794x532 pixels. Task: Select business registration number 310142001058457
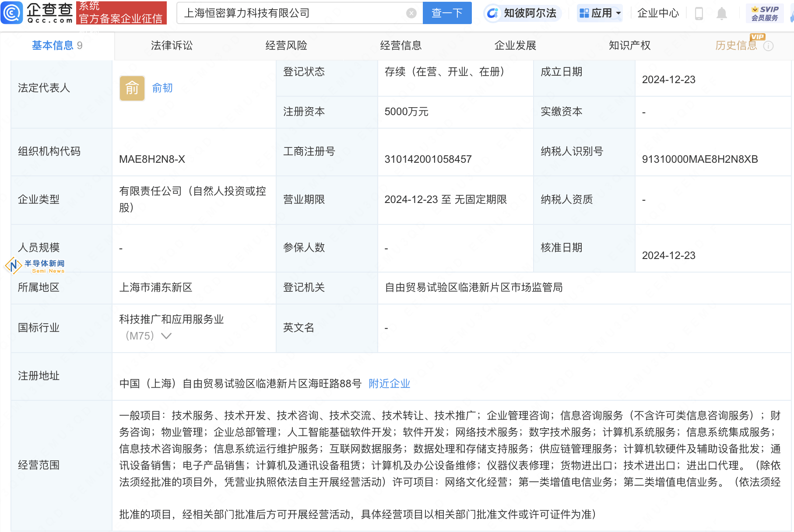point(428,159)
